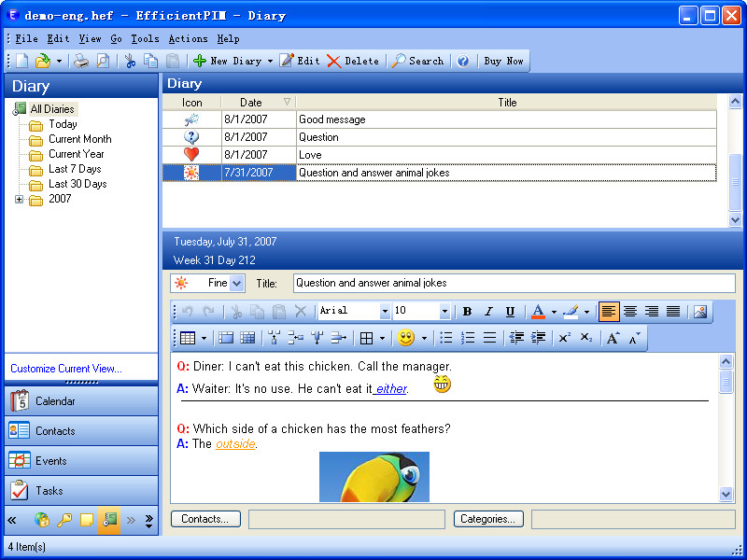Click the smiley emoticon icon in the editor toolbar
The image size is (747, 560).
coord(406,338)
